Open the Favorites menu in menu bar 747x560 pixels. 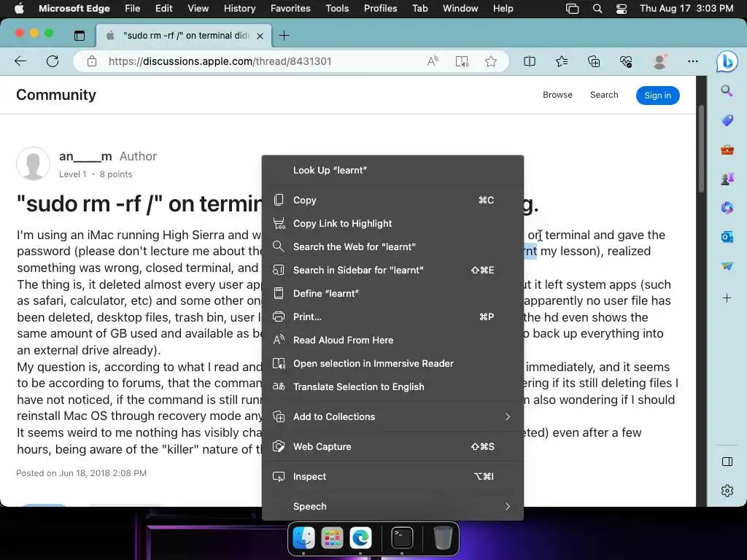[x=290, y=9]
